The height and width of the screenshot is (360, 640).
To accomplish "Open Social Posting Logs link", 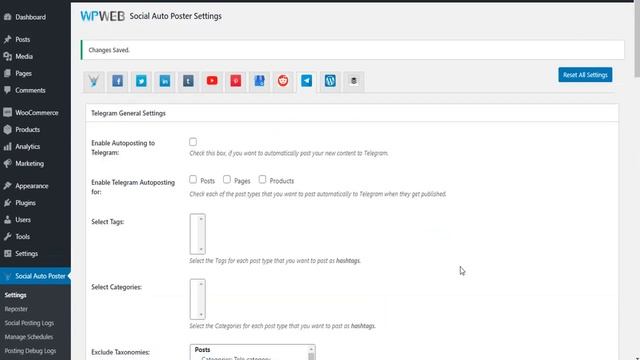I will tap(29, 323).
